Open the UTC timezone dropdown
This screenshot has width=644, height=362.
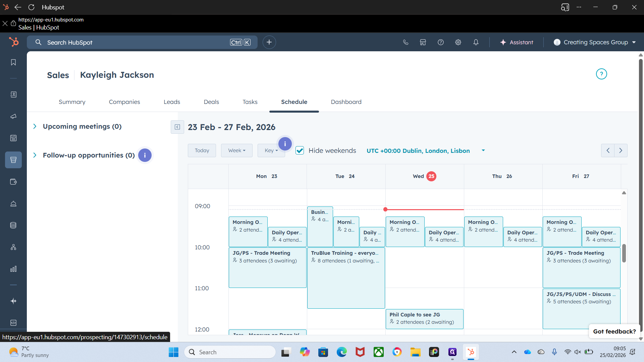426,151
